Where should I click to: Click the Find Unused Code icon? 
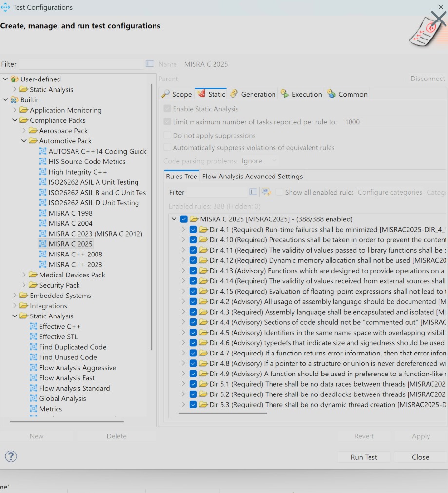(x=33, y=357)
